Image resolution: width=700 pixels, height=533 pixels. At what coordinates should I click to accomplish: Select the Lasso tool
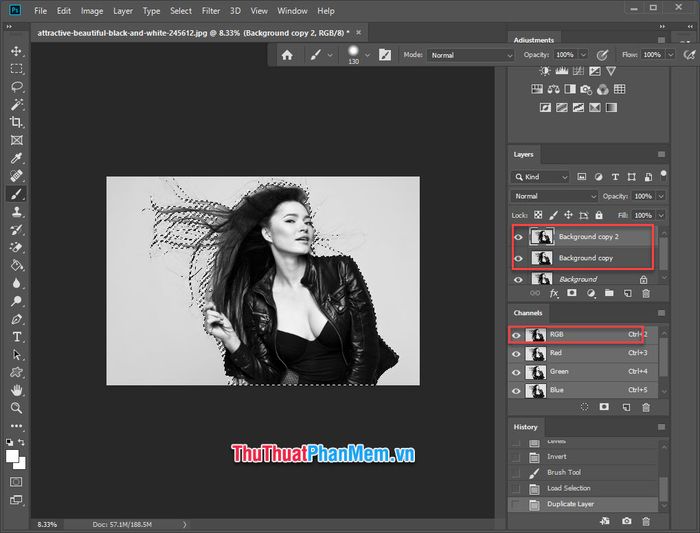tap(17, 87)
